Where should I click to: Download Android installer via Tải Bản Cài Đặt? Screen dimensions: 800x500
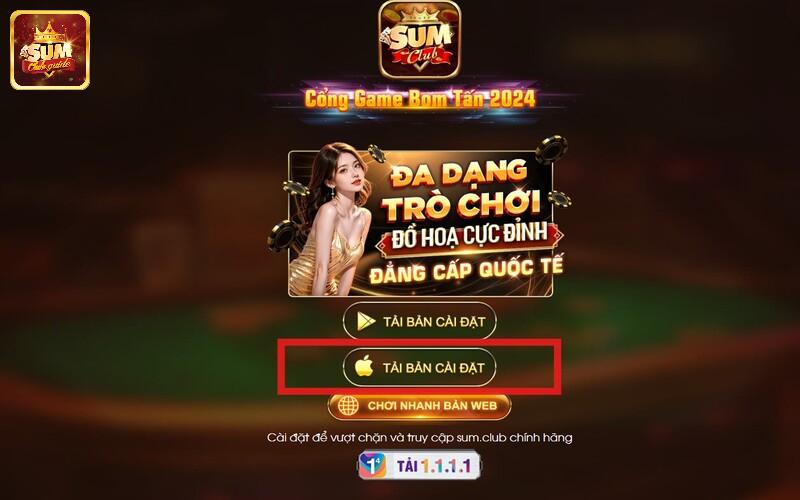tap(419, 321)
